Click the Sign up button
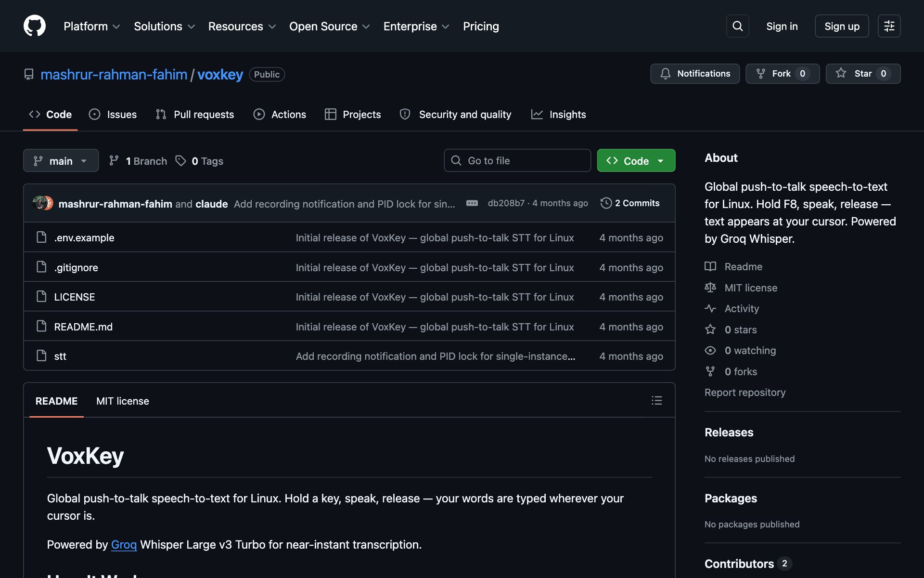The image size is (924, 578). coord(842,26)
